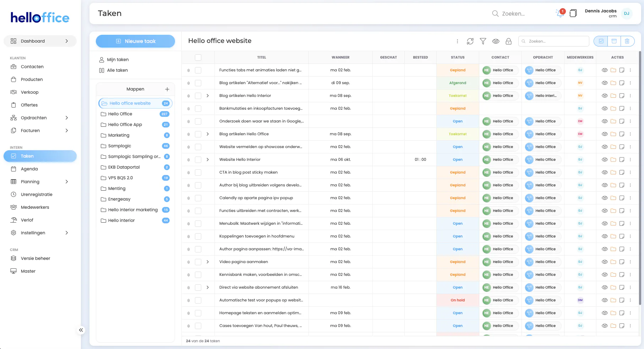Open note icon for 'Video pagina aanmaken' row
644x349 pixels.
point(622,262)
